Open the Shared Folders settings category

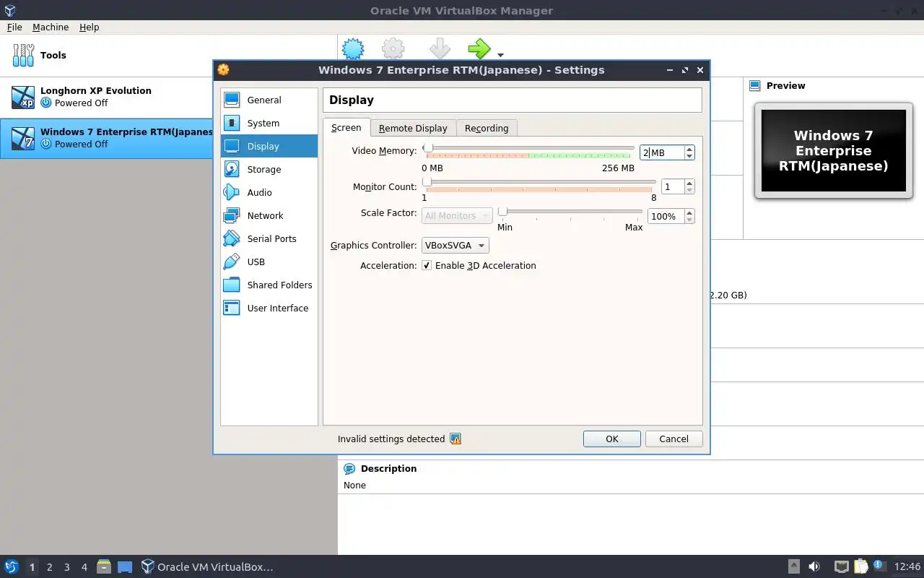tap(269, 285)
